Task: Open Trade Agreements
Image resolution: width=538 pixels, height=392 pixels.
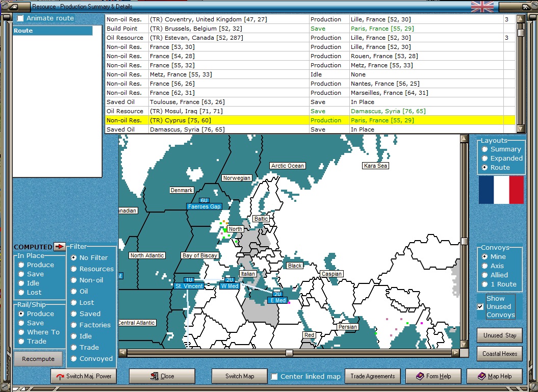Action: pyautogui.click(x=372, y=376)
